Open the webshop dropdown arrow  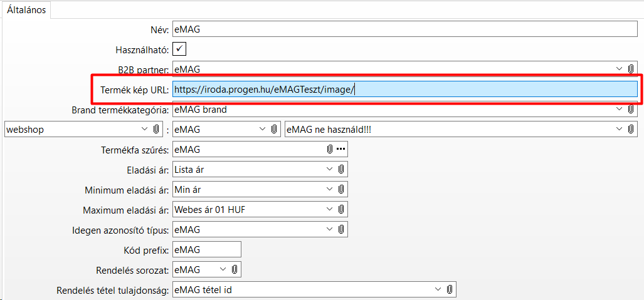[x=144, y=129]
